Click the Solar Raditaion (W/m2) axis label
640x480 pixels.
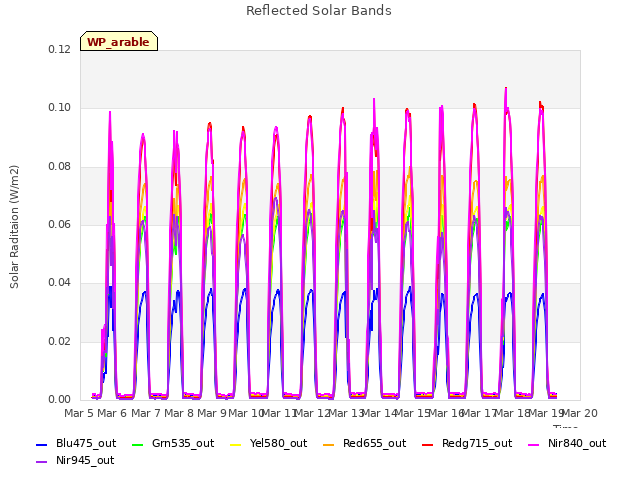click(x=14, y=227)
